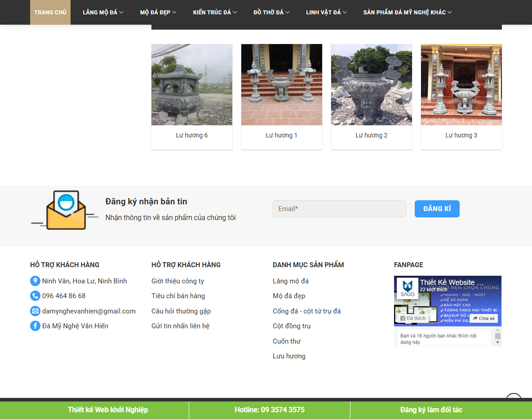532x419 pixels.
Task: Open the Facebook icon for Đá Mỹ Nghệ Văn Hiến
Action: [x=35, y=326]
